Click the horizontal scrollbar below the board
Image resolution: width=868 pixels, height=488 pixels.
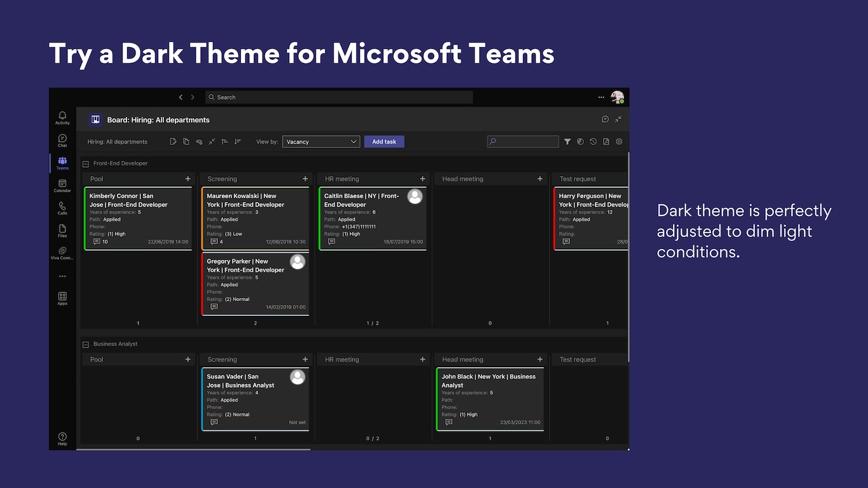(194, 449)
